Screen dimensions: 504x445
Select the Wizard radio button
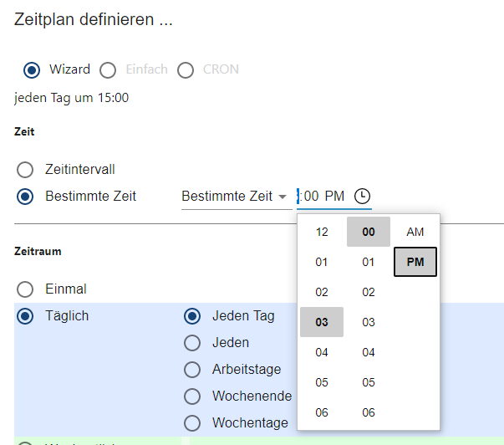pos(33,69)
